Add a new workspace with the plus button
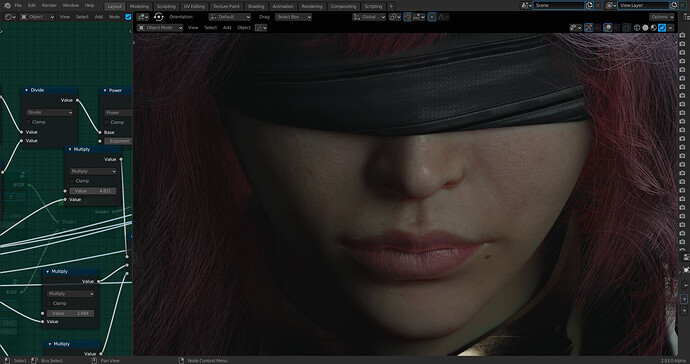 coord(391,6)
